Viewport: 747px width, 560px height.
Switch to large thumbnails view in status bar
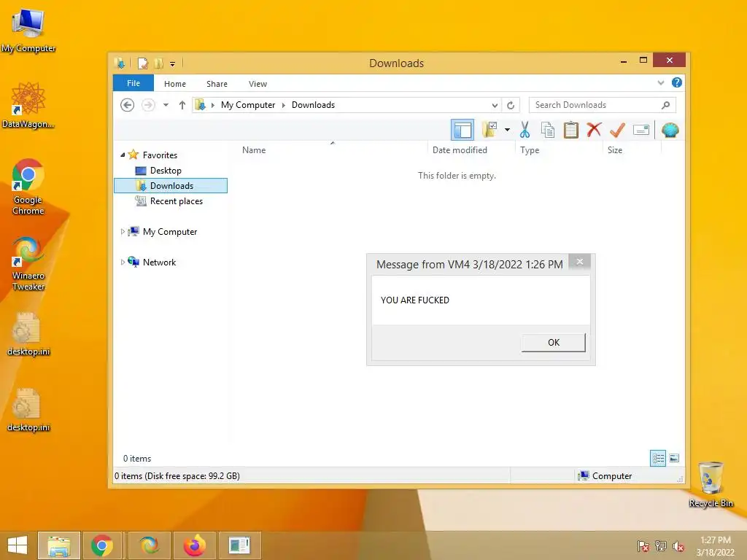point(673,458)
